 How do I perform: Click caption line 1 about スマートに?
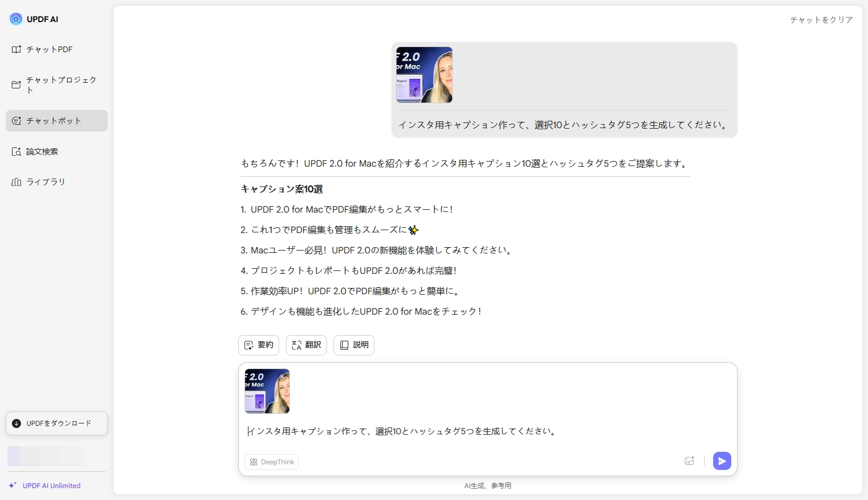[347, 209]
